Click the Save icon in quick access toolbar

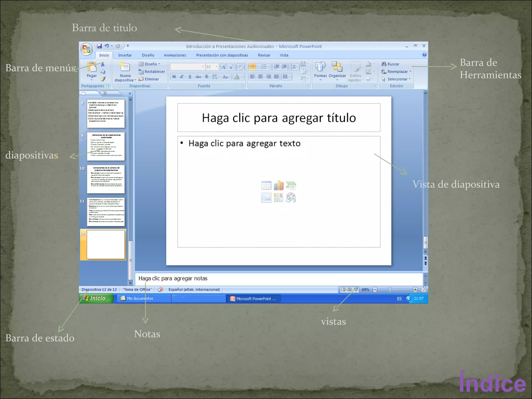coord(99,46)
